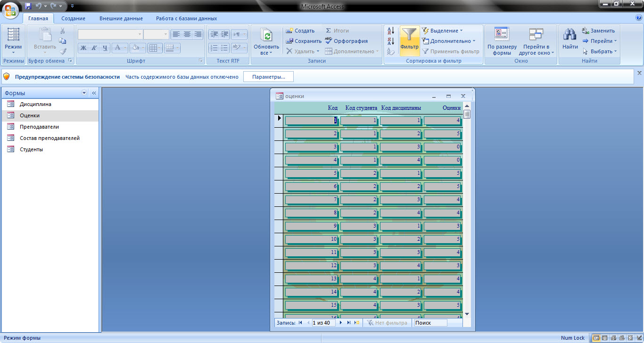The width and height of the screenshot is (644, 343).
Task: Open the Формы navigation pane category dropdown
Action: point(84,93)
